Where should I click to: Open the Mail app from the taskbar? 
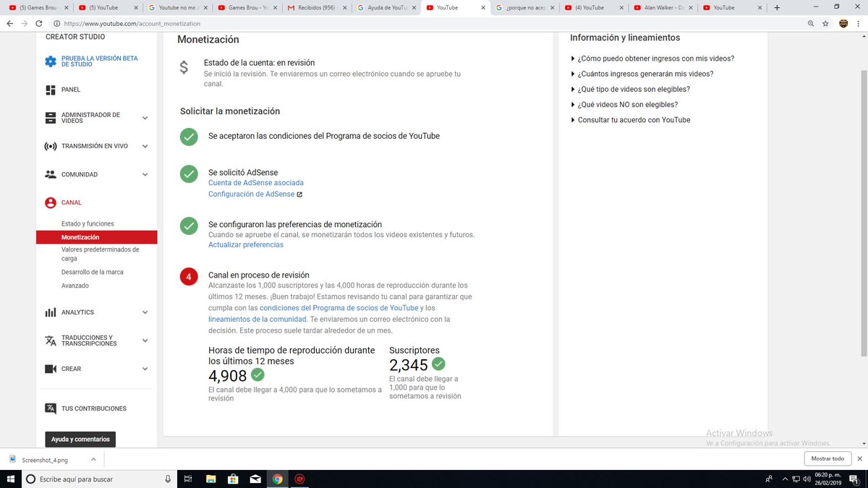coord(255,479)
